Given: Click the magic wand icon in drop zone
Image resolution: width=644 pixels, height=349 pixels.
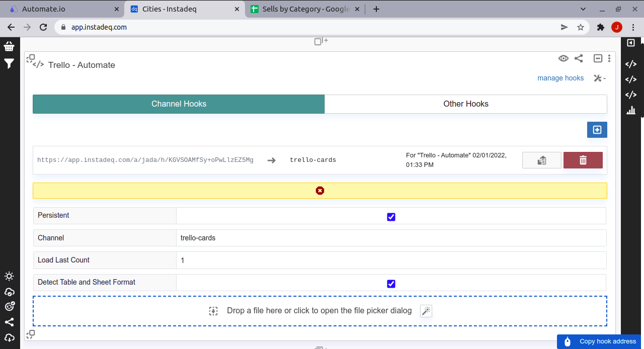Looking at the screenshot, I should (426, 311).
